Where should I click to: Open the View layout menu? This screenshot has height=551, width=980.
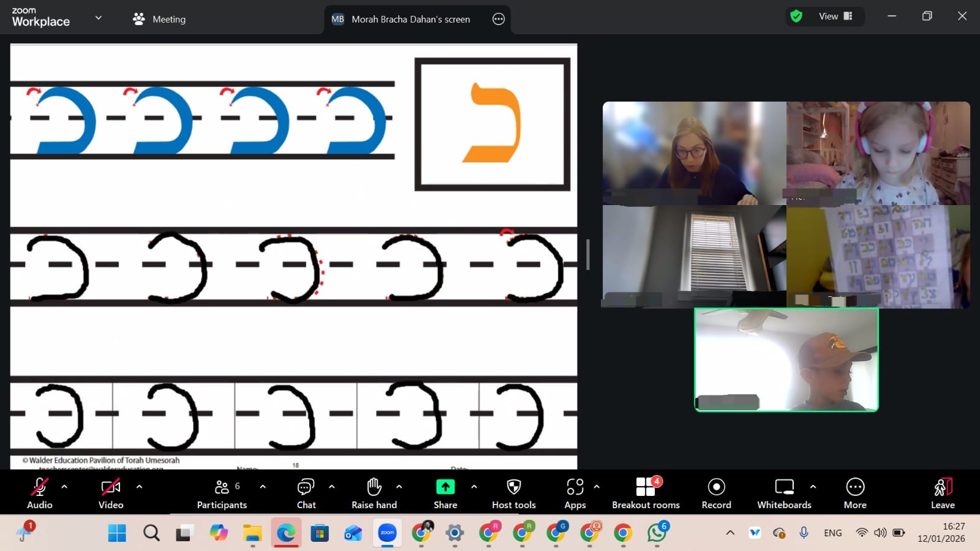(x=835, y=17)
